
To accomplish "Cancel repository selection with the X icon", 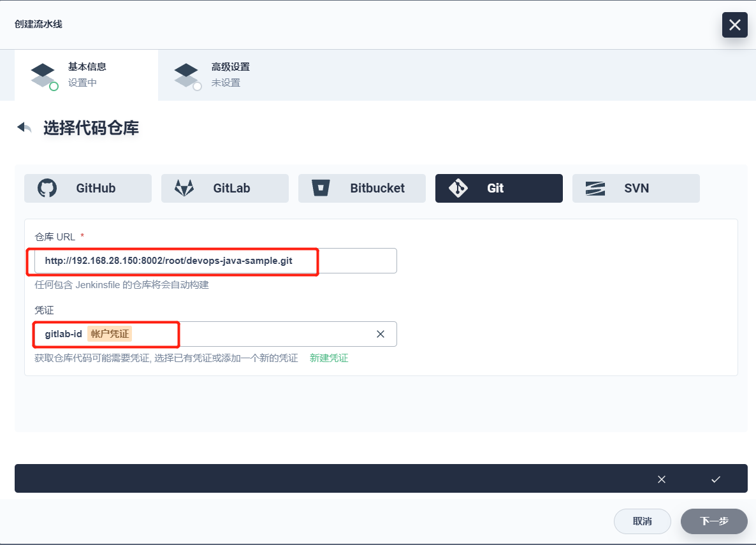I will click(662, 479).
